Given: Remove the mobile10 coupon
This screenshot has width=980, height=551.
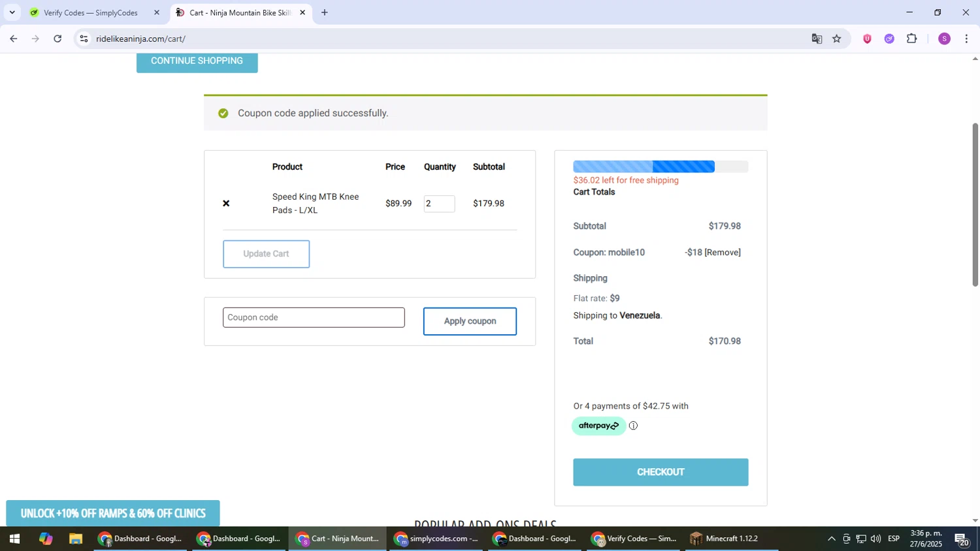Looking at the screenshot, I should click(723, 253).
